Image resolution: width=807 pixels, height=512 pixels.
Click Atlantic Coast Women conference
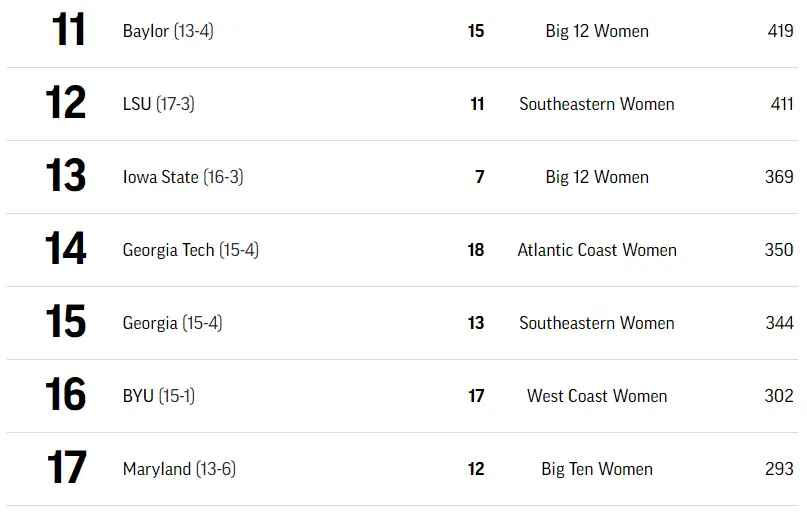click(x=596, y=250)
